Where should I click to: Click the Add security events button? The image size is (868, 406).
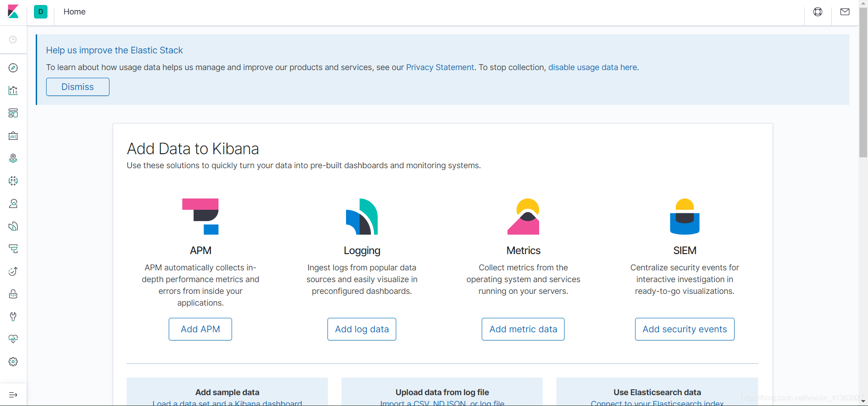(x=685, y=329)
